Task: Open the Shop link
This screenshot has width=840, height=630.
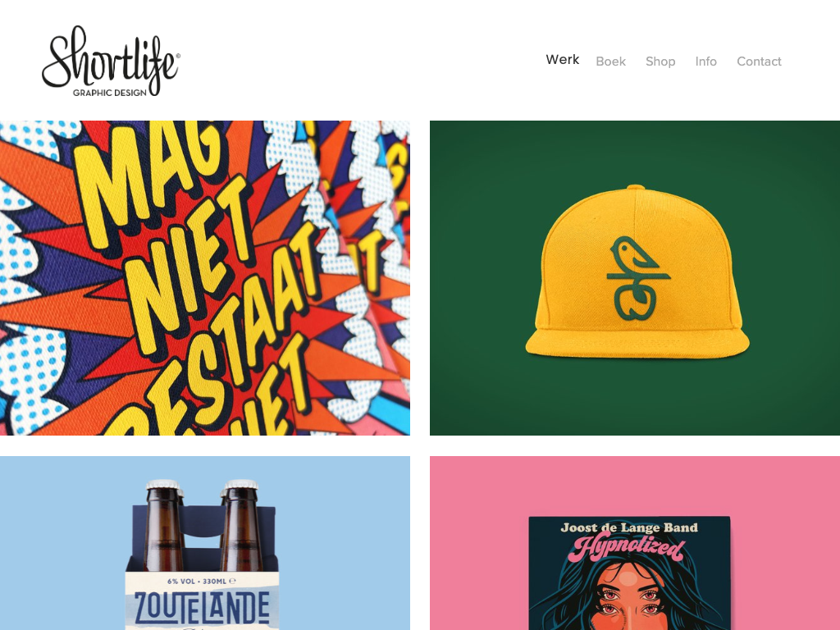Action: pyautogui.click(x=660, y=62)
